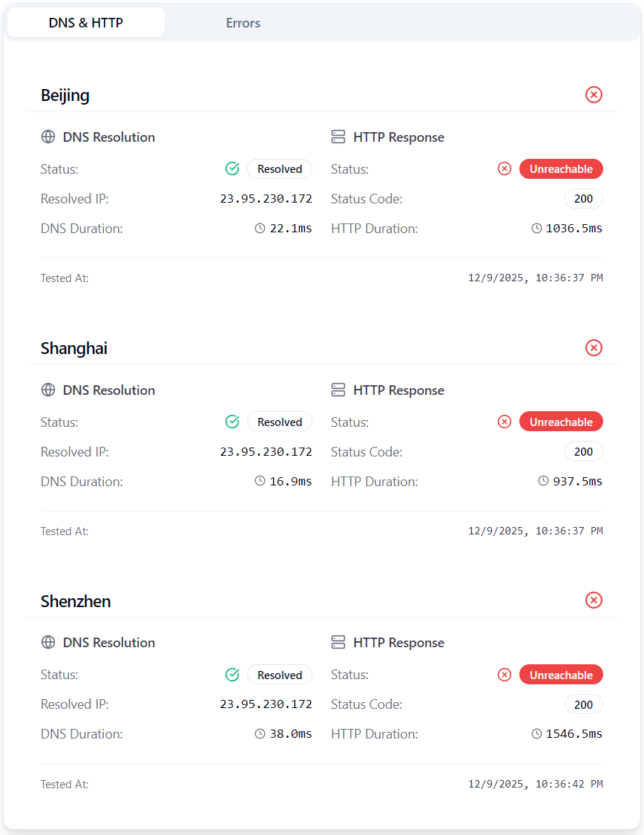The width and height of the screenshot is (644, 835).
Task: Click the Shanghai resolved IP address
Action: pyautogui.click(x=266, y=452)
